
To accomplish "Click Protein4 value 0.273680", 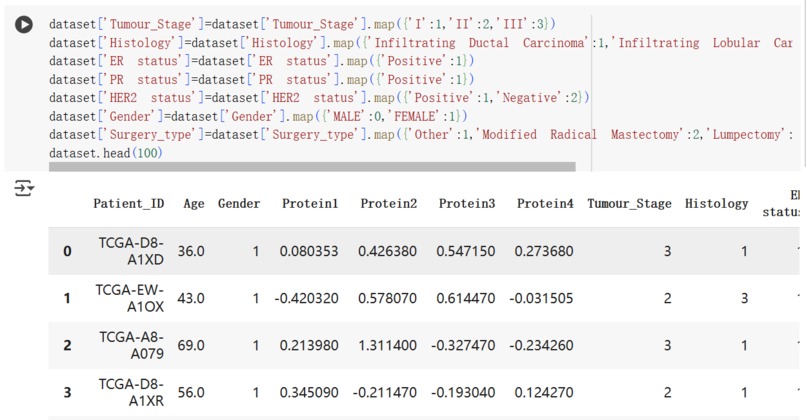I will [544, 251].
